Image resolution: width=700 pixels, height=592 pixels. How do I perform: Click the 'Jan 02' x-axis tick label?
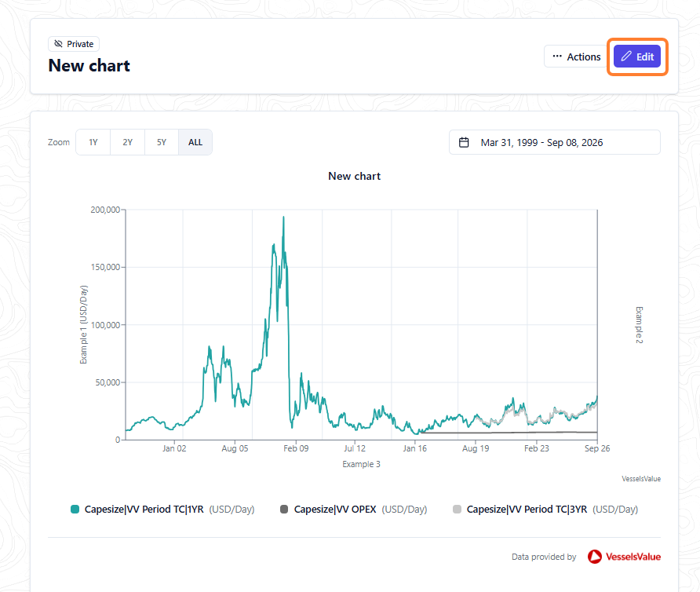point(174,448)
